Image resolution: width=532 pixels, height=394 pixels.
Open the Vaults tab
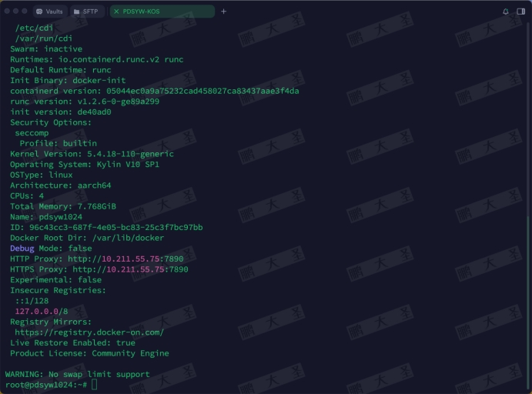pyautogui.click(x=50, y=12)
